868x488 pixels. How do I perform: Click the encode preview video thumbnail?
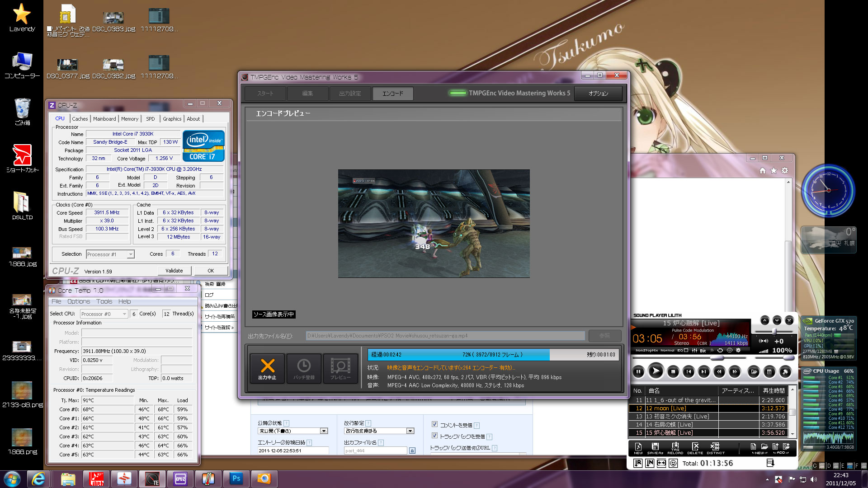[x=434, y=224]
